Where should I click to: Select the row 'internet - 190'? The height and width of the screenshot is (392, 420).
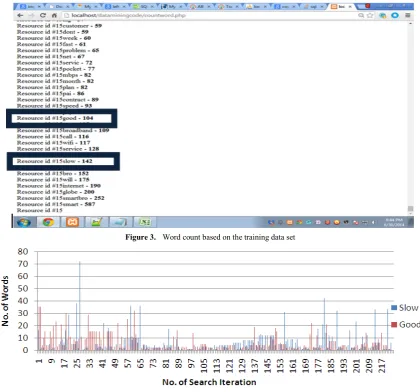[x=59, y=186]
